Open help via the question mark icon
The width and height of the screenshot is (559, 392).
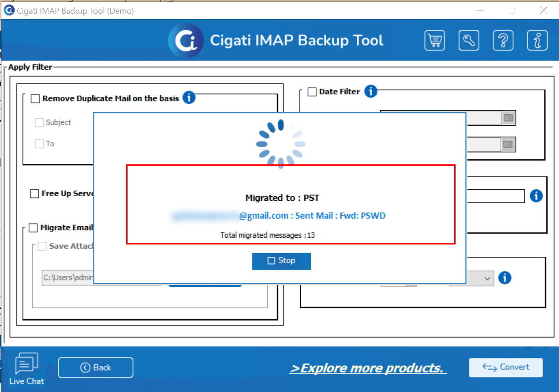click(x=503, y=41)
